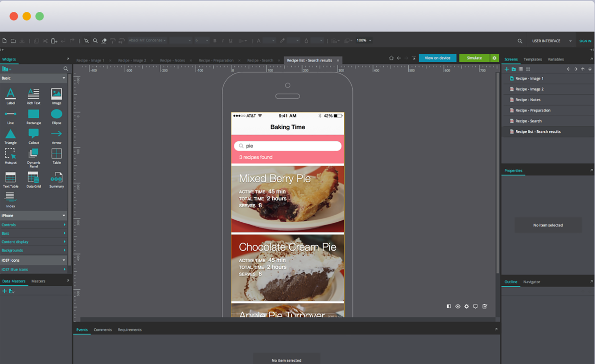This screenshot has height=364, width=595.
Task: Switch to the Comments tab
Action: (x=103, y=330)
